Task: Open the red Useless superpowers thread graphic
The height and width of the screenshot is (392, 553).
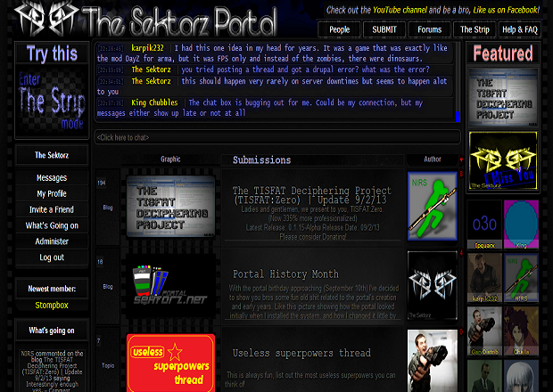Action: (x=170, y=363)
